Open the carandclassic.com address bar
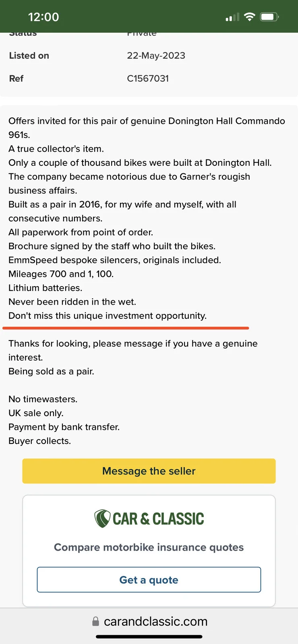 pyautogui.click(x=155, y=621)
